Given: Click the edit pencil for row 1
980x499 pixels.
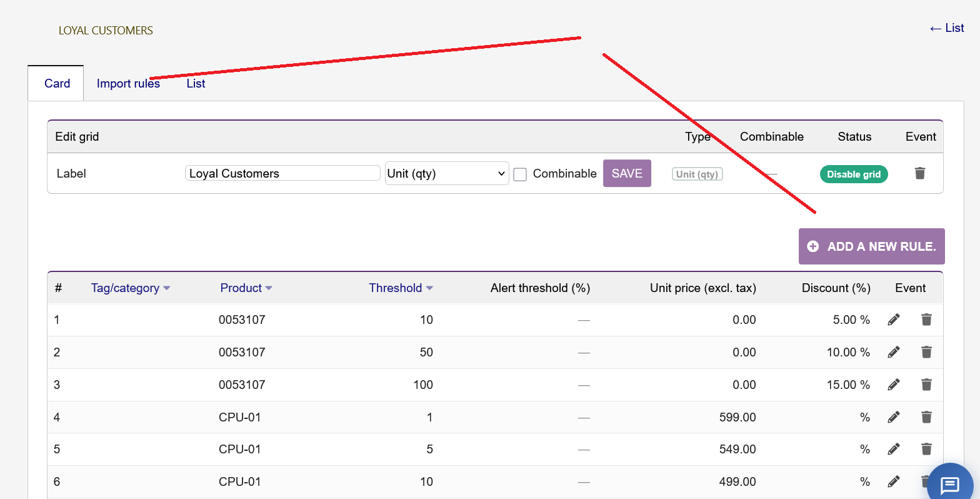Looking at the screenshot, I should pos(894,320).
